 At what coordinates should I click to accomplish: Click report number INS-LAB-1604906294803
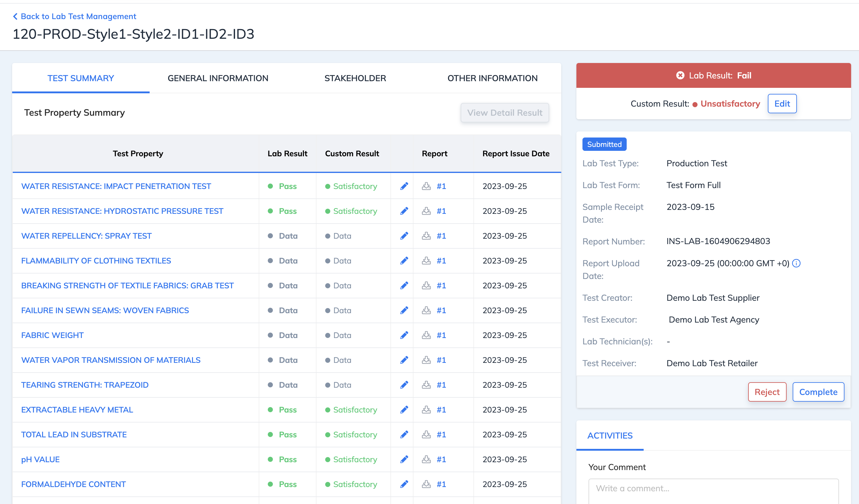click(718, 241)
